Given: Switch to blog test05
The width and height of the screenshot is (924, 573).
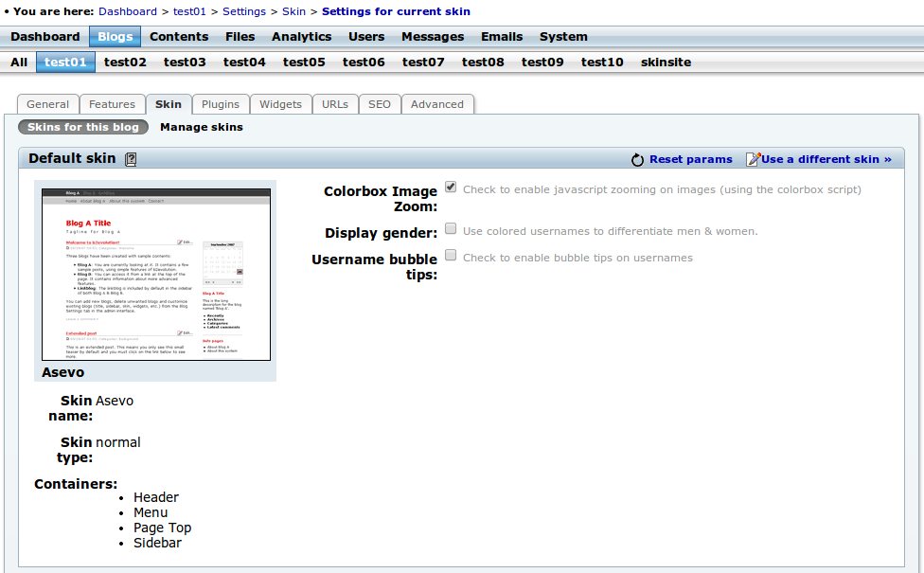Looking at the screenshot, I should pos(304,62).
